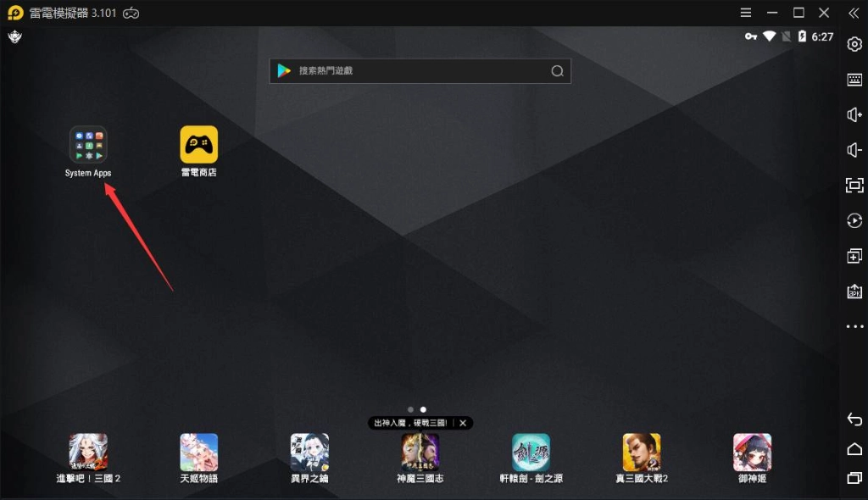Open the 御神姬 game
Screen dimensions: 868x500
click(753, 453)
